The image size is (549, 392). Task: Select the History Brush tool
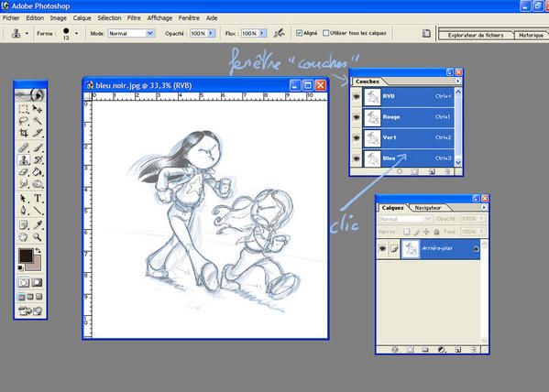click(x=37, y=160)
